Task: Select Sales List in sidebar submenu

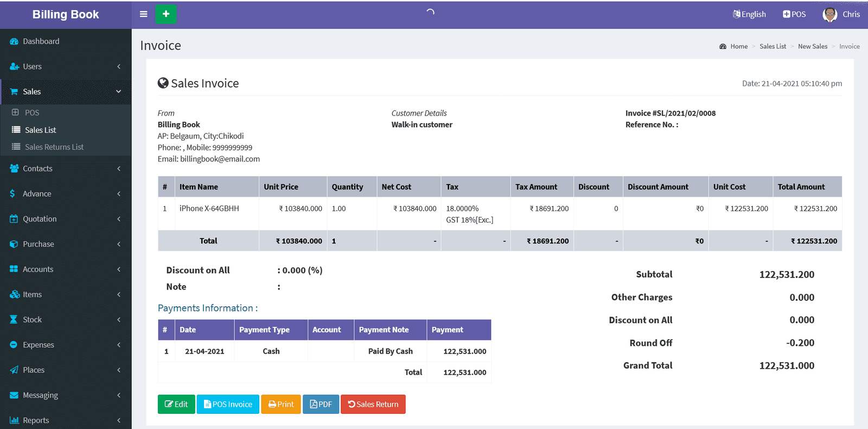Action: pyautogui.click(x=40, y=130)
